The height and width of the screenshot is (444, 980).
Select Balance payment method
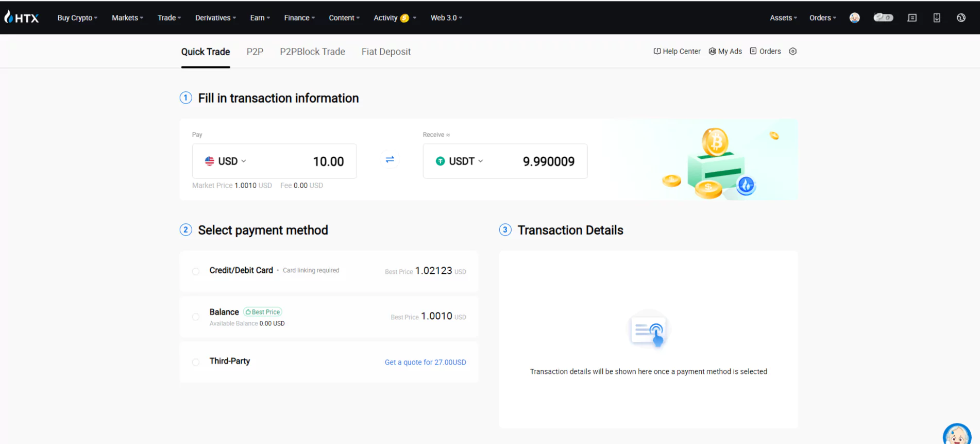click(329, 317)
